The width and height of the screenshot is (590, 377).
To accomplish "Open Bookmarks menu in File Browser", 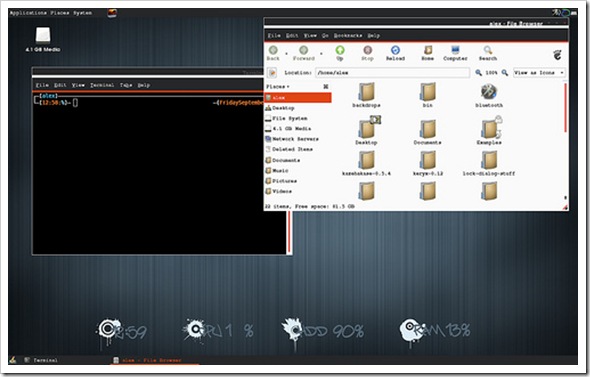I will click(348, 35).
